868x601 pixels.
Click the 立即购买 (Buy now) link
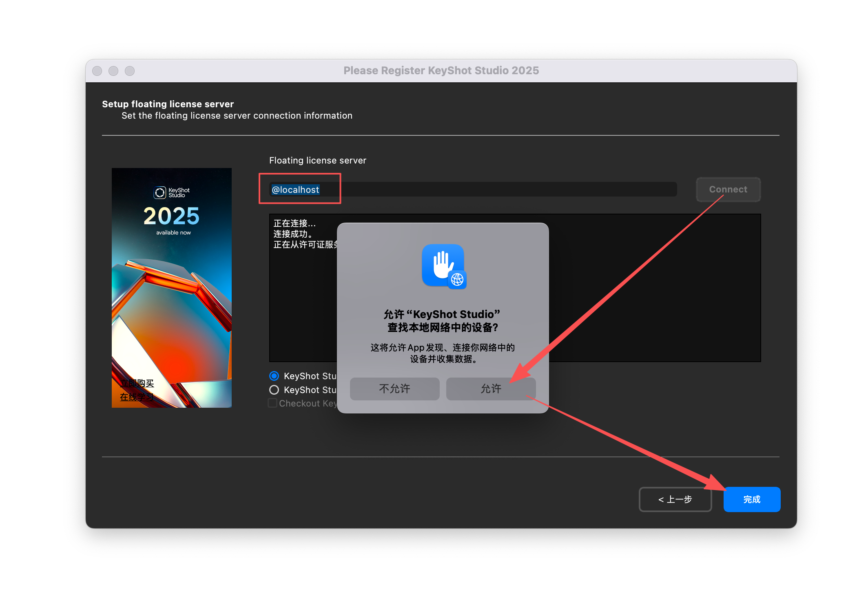(137, 383)
